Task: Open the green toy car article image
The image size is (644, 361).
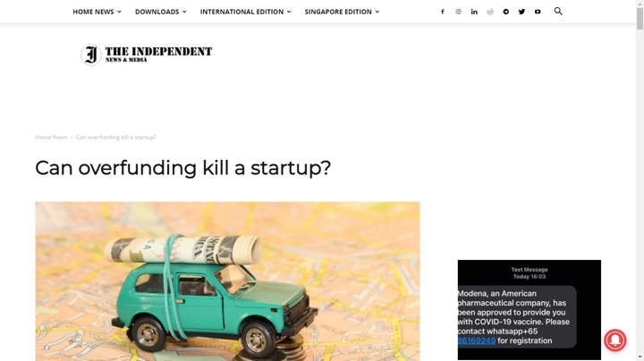Action: pyautogui.click(x=227, y=281)
